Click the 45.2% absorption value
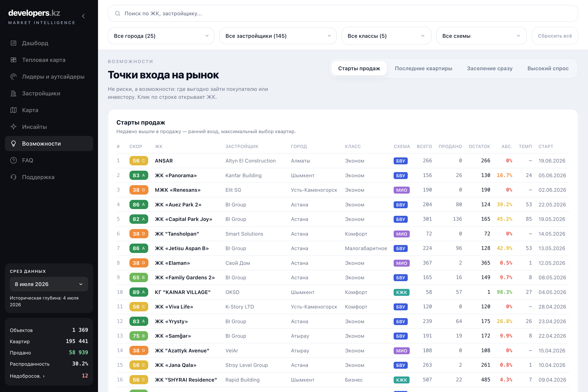This screenshot has width=588, height=392. tap(504, 219)
